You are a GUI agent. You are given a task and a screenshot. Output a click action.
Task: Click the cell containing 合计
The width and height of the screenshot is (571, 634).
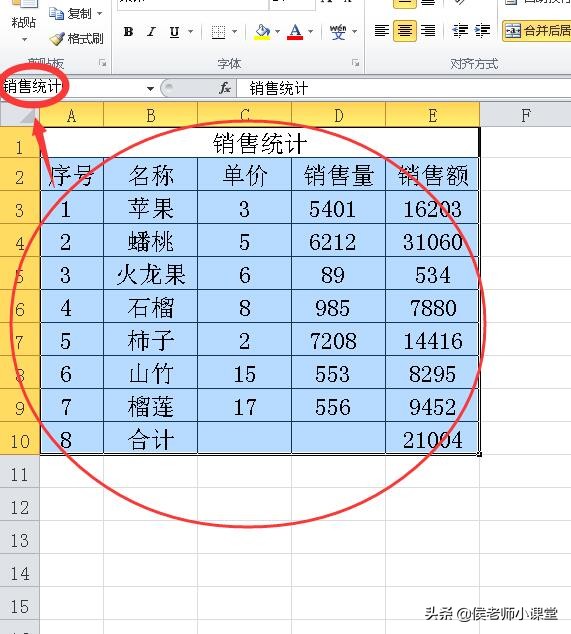(151, 438)
